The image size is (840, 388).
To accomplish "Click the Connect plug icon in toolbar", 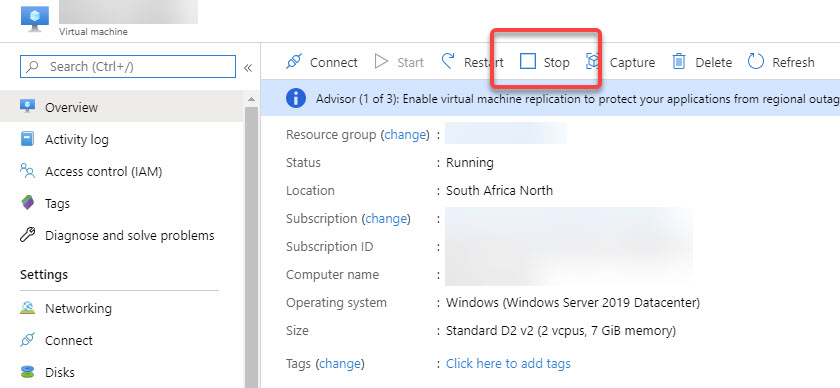I will [x=294, y=62].
